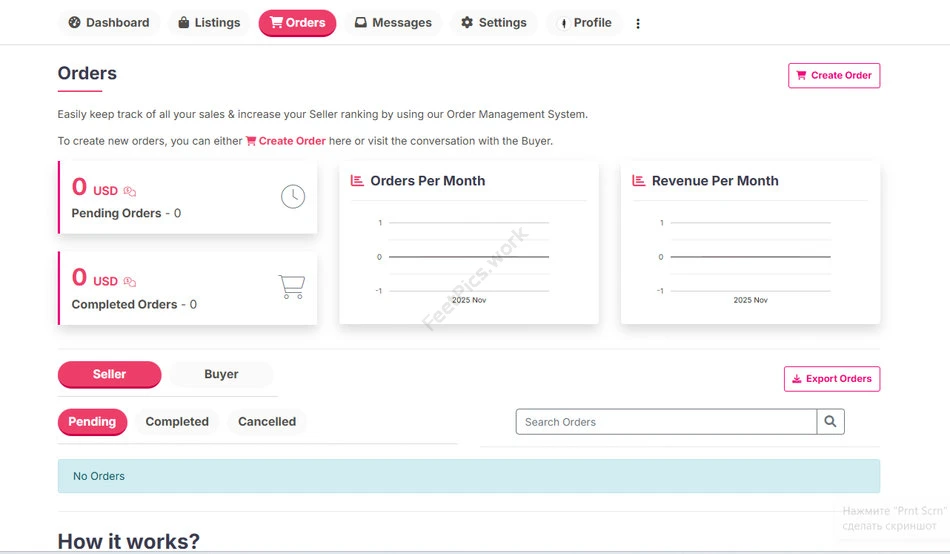This screenshot has width=950, height=554.
Task: Show Completed orders filter
Action: click(x=177, y=422)
